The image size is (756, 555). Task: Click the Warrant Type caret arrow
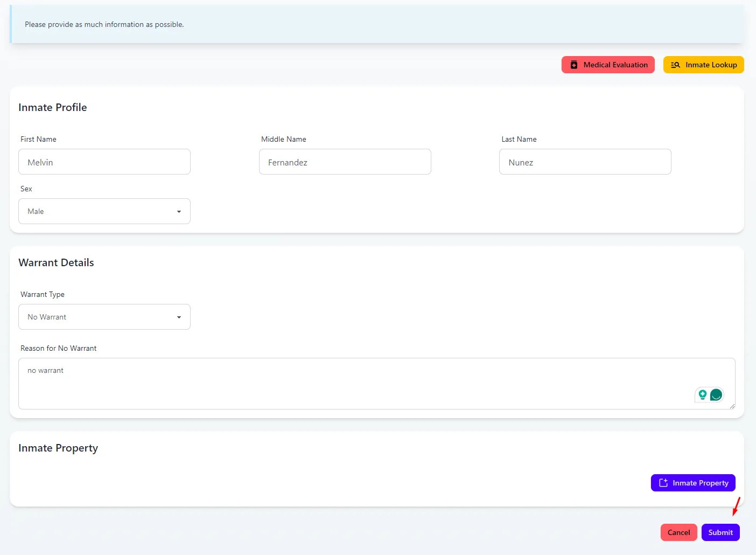click(179, 317)
